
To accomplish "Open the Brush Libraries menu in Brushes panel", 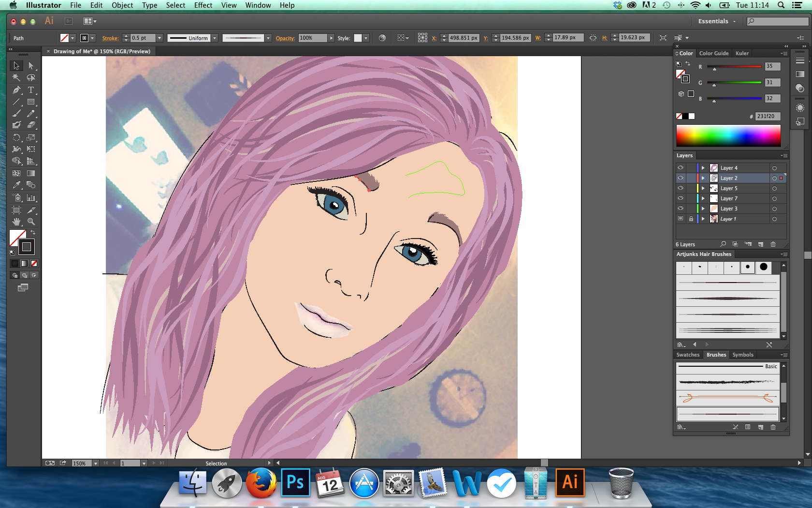I will point(681,427).
